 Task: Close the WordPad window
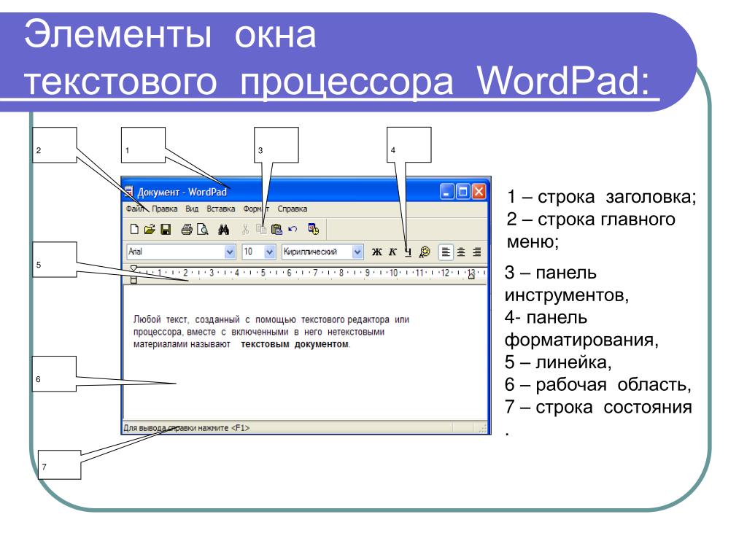479,192
